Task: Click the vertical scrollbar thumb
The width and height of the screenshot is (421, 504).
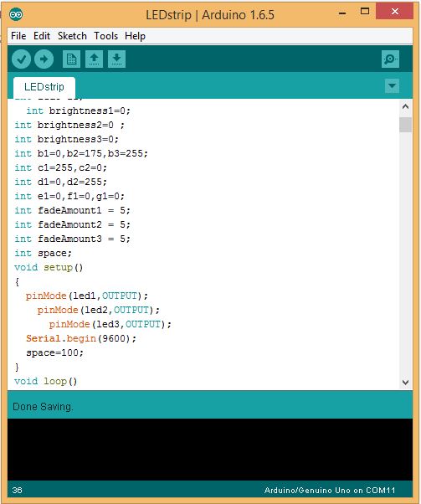Action: 406,125
